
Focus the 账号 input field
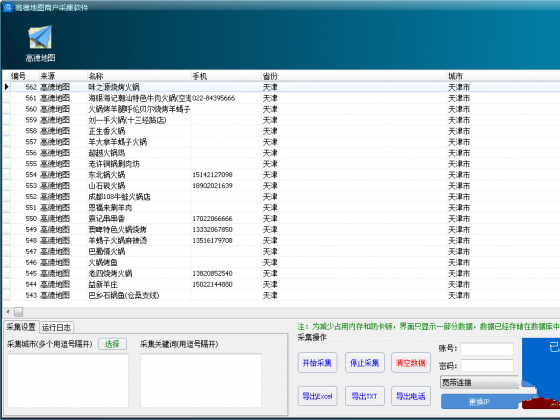(487, 349)
